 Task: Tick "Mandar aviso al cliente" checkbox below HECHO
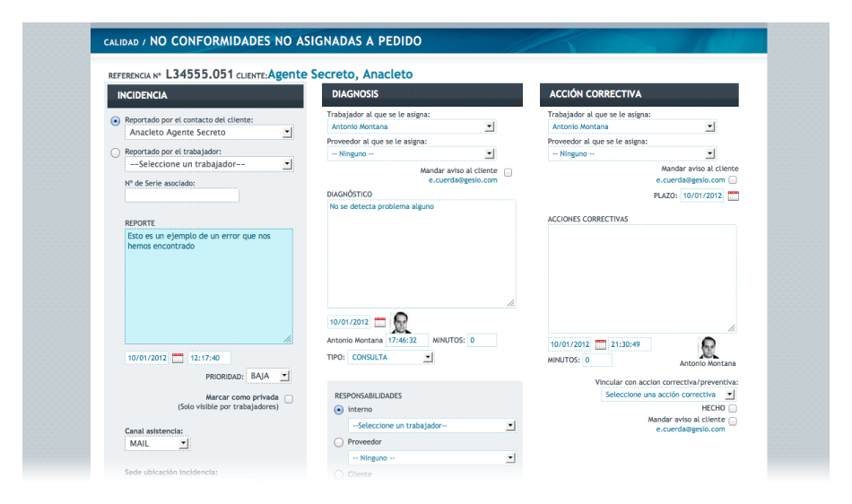click(733, 421)
